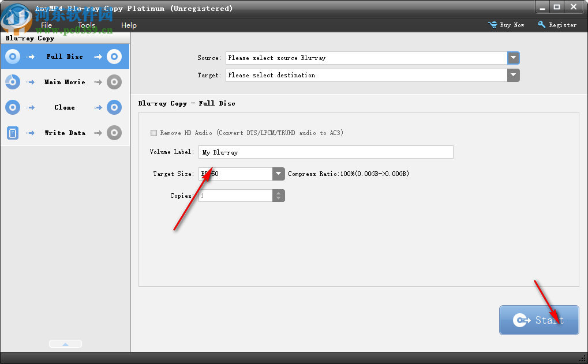The height and width of the screenshot is (364, 588).
Task: Click the target disc icon beside Full Disc
Action: coord(114,57)
